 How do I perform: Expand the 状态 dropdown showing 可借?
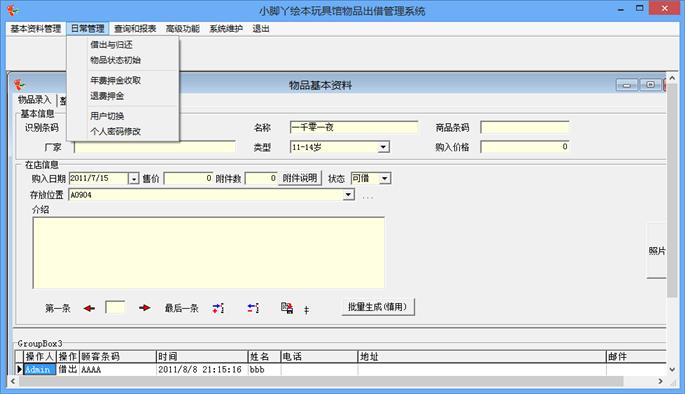click(x=384, y=178)
